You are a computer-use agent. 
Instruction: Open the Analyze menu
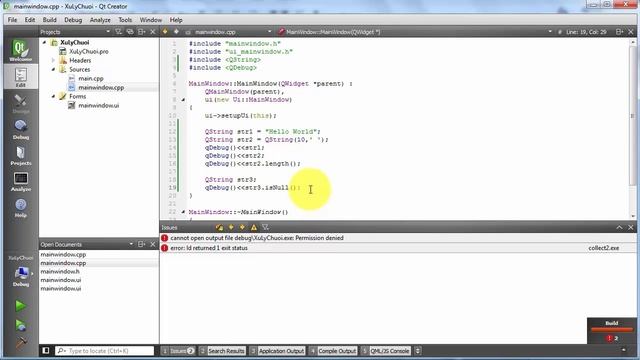tap(100, 20)
